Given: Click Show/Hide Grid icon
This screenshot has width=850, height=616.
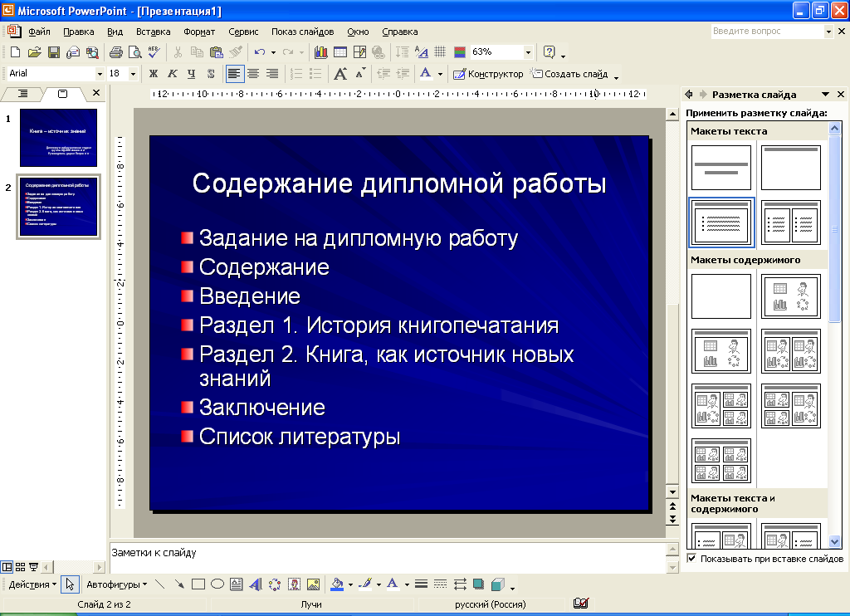Looking at the screenshot, I should point(440,52).
